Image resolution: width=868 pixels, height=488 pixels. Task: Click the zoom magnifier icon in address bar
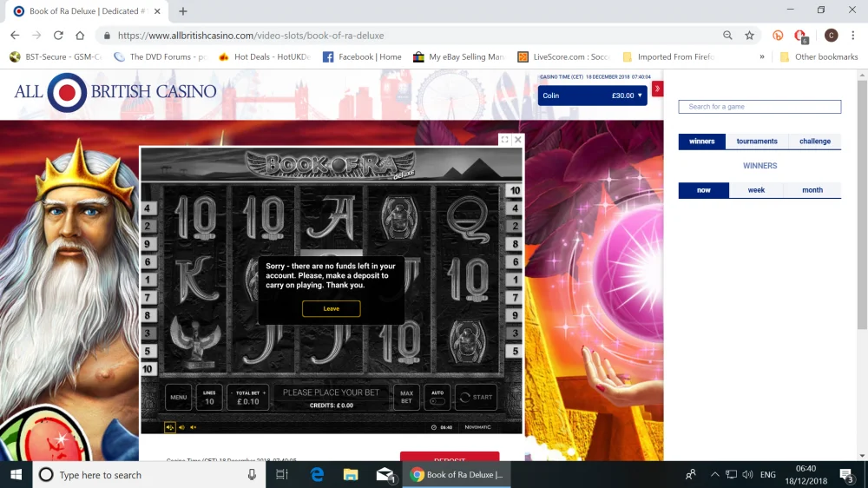pyautogui.click(x=727, y=36)
